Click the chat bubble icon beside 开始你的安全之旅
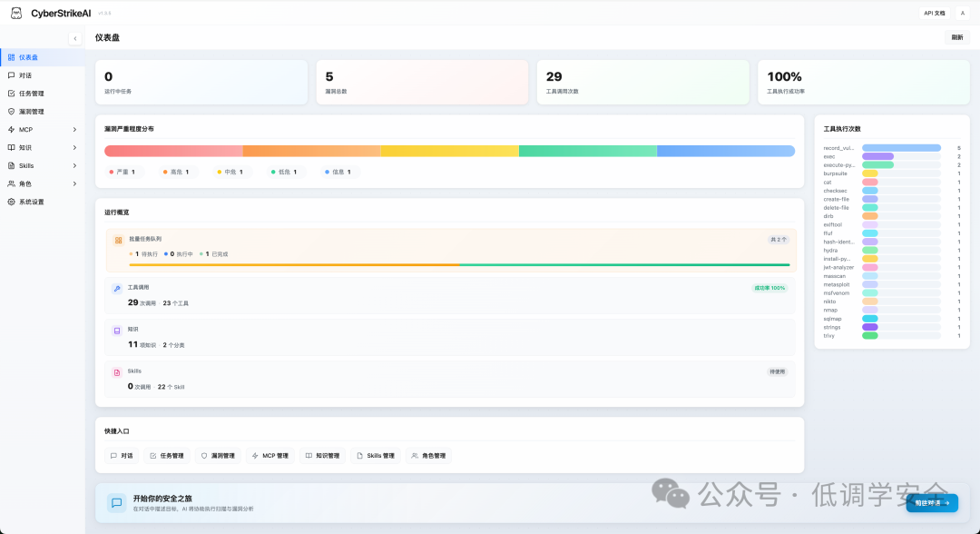Viewport: 980px width, 534px height. point(116,503)
